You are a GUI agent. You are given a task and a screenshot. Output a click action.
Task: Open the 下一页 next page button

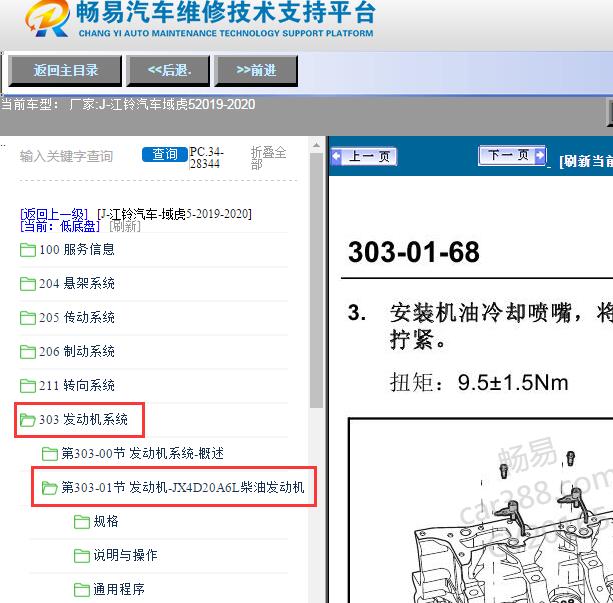coord(512,155)
